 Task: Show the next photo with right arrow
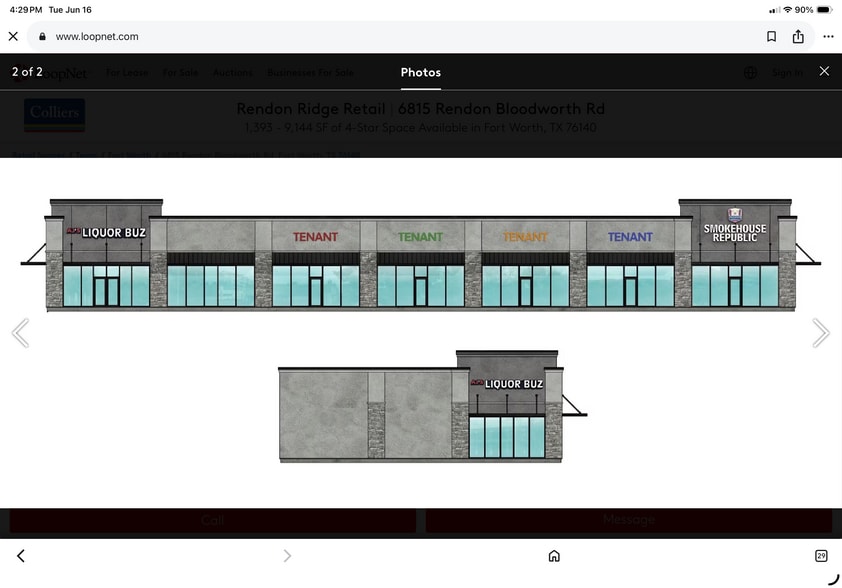[x=821, y=333]
